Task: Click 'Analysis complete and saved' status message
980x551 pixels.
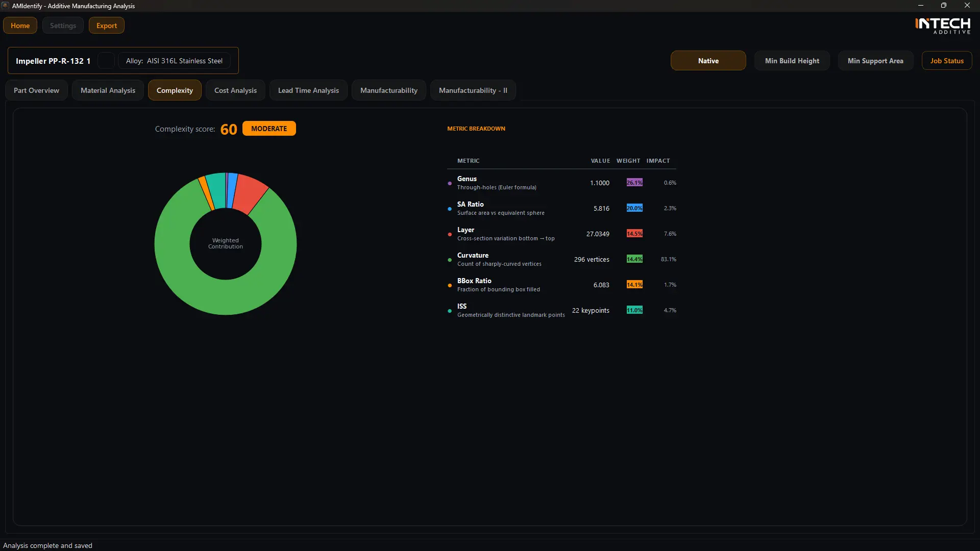Action: pyautogui.click(x=47, y=545)
